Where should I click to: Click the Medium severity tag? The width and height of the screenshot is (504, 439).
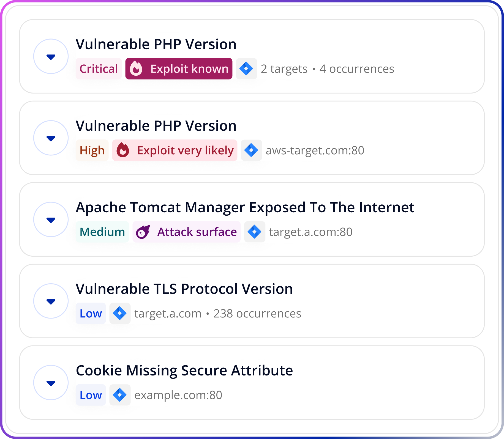pos(102,232)
